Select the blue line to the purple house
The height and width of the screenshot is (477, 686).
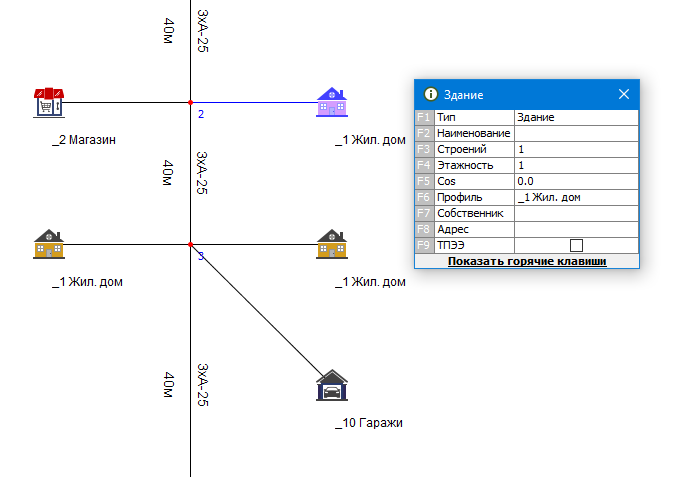(254, 102)
